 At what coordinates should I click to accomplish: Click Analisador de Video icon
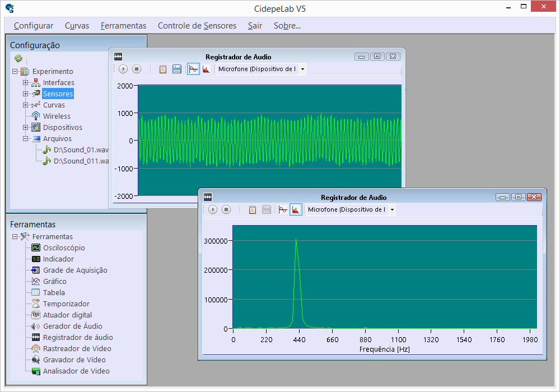36,371
